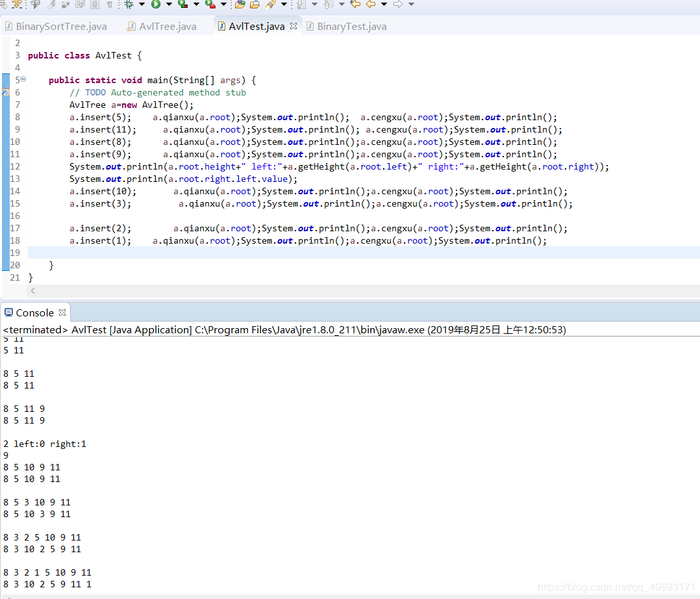The width and height of the screenshot is (700, 599).
Task: Open the Previous Annotation dropdown arrow
Action: (342, 5)
